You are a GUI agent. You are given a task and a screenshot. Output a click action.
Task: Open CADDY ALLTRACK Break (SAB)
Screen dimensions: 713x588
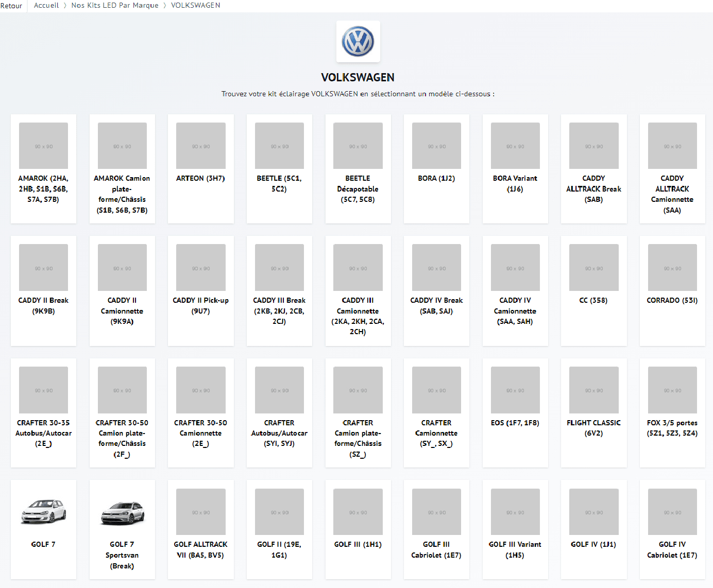click(x=594, y=169)
